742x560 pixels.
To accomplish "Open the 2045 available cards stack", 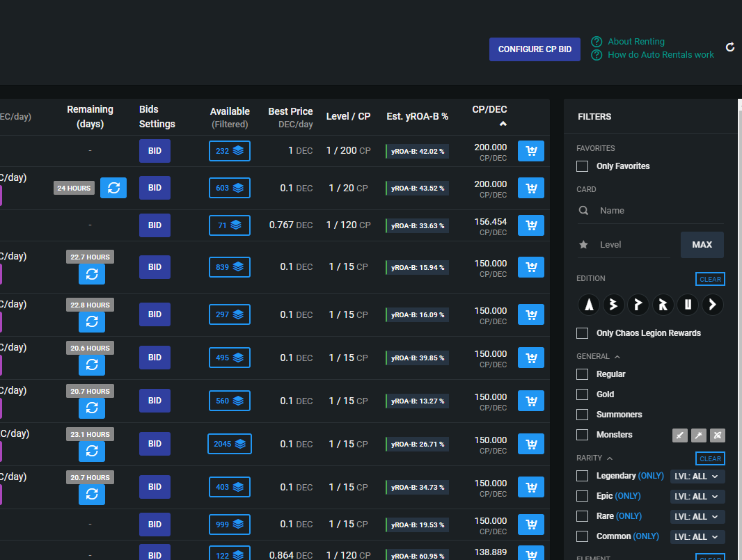I will [x=230, y=444].
